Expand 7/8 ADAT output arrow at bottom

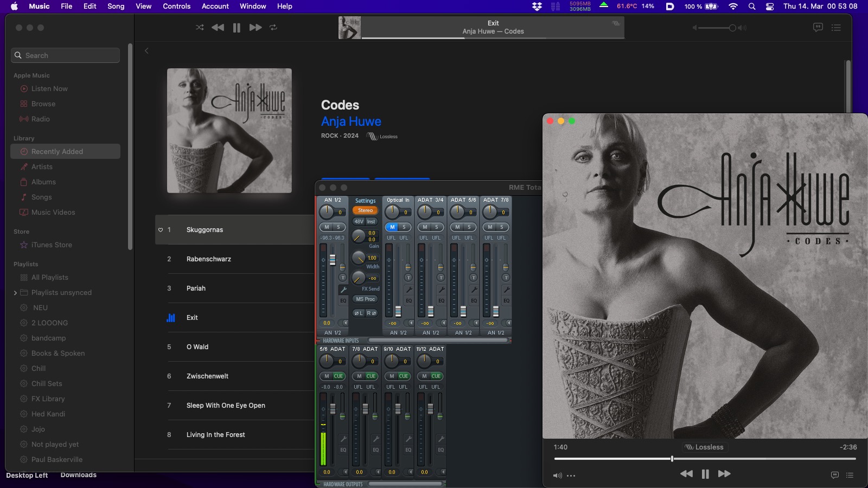(378, 472)
